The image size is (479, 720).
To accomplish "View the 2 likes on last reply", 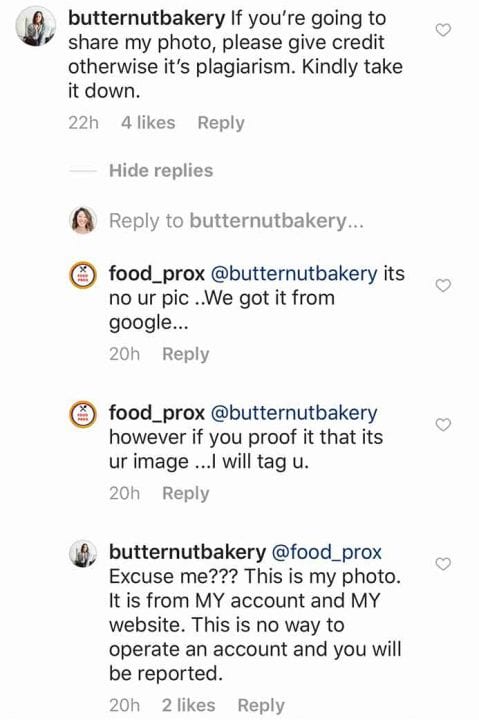I will (x=188, y=705).
